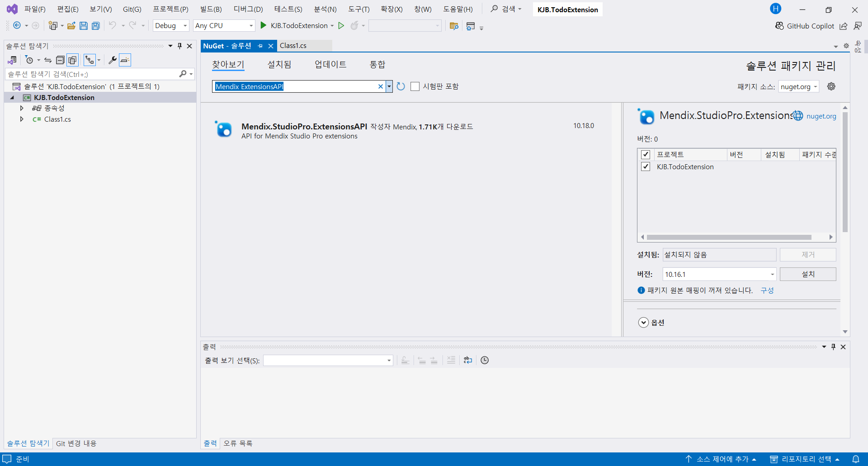Click the NuGet package search input field
The height and width of the screenshot is (466, 868).
[x=296, y=86]
